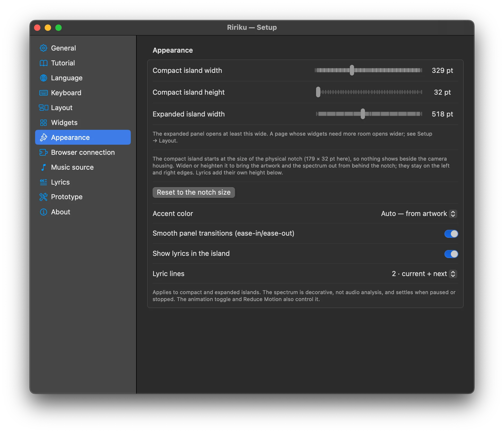Image resolution: width=504 pixels, height=433 pixels.
Task: Click the green full-screen window button
Action: pos(58,28)
